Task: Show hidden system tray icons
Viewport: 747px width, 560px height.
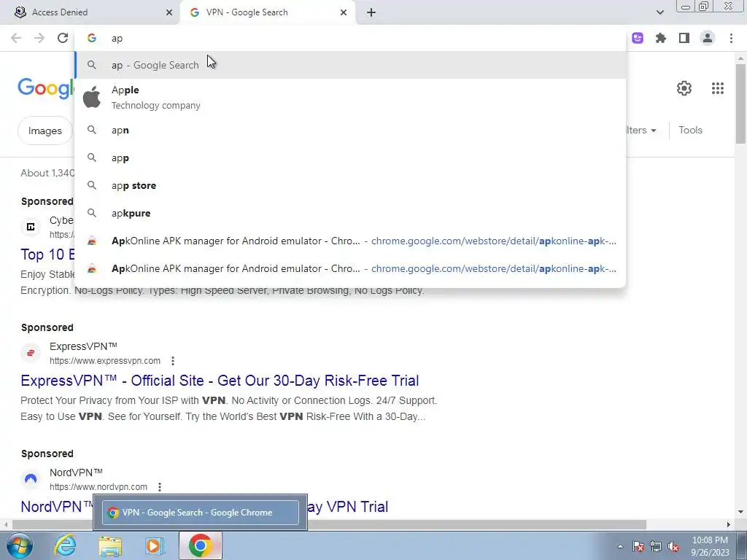Action: click(x=620, y=546)
